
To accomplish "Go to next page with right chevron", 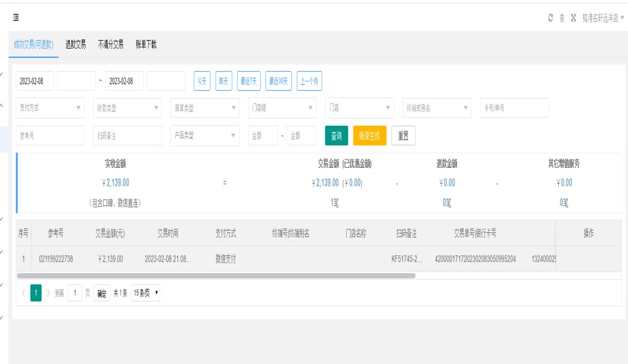I will click(48, 294).
